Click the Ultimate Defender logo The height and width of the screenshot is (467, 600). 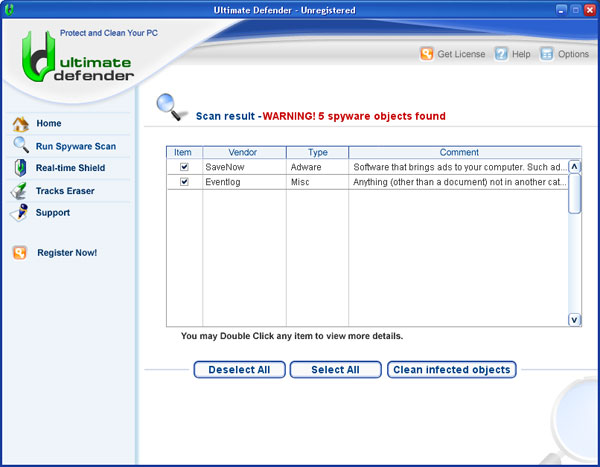coord(78,57)
